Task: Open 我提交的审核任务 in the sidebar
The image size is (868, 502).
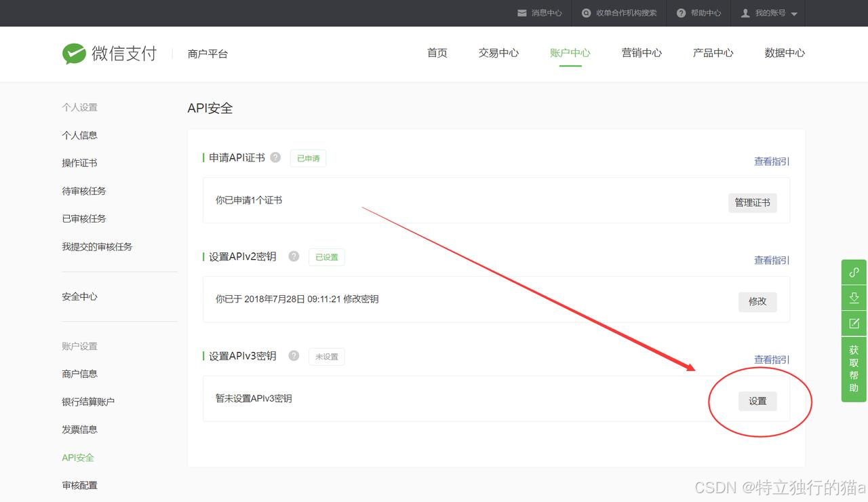Action: [97, 247]
